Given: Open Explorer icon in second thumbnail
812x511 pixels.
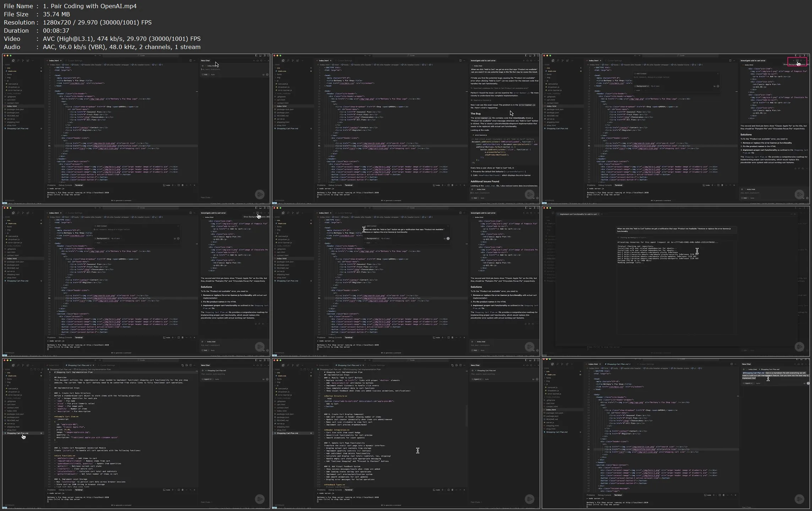Looking at the screenshot, I should [283, 61].
